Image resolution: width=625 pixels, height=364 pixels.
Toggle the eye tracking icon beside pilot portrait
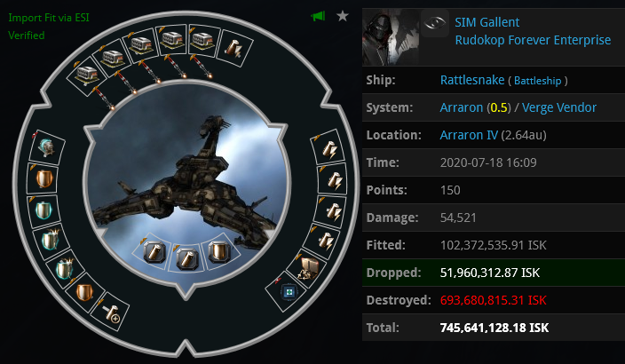[x=435, y=23]
